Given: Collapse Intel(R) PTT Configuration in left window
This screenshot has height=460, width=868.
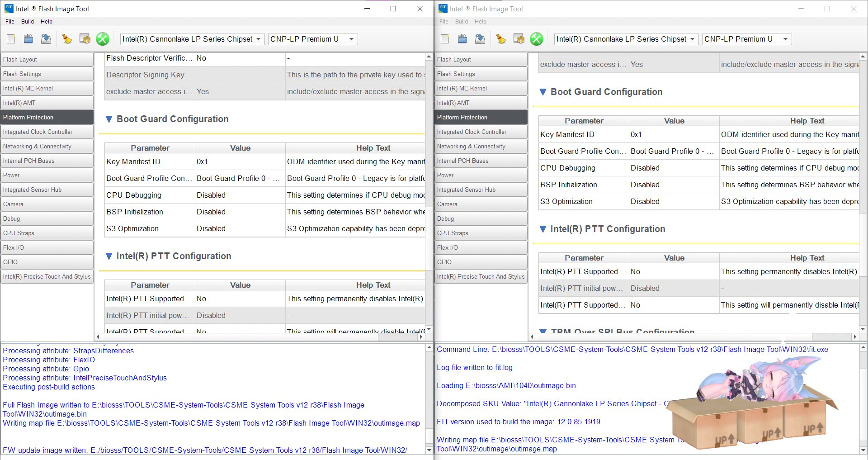Looking at the screenshot, I should (x=108, y=256).
